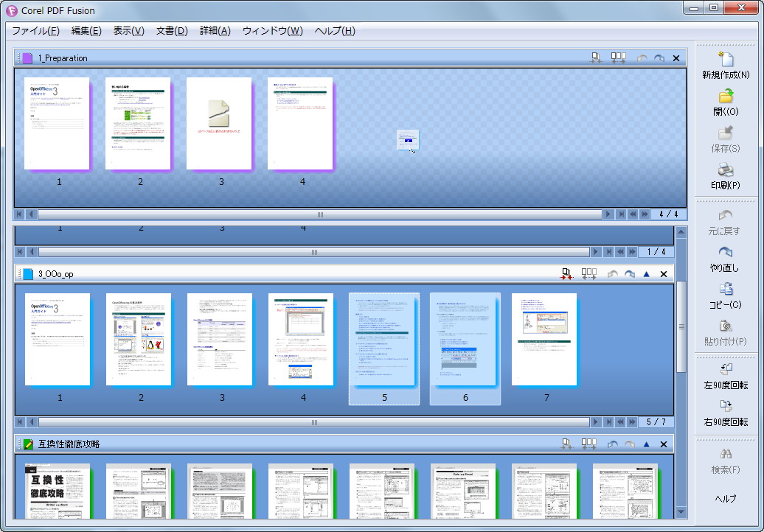This screenshot has width=764, height=532.
Task: Open the 詳細(A) menu
Action: pos(215,31)
